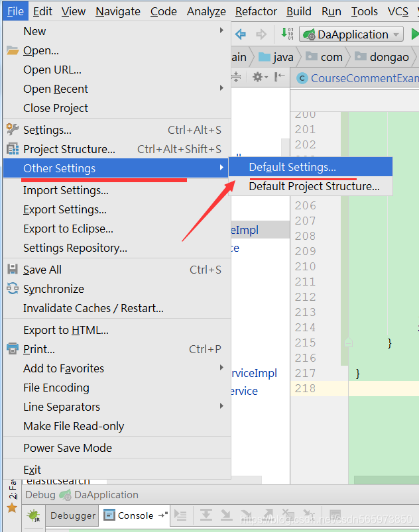Open the View menu
The image size is (419, 532).
point(74,11)
